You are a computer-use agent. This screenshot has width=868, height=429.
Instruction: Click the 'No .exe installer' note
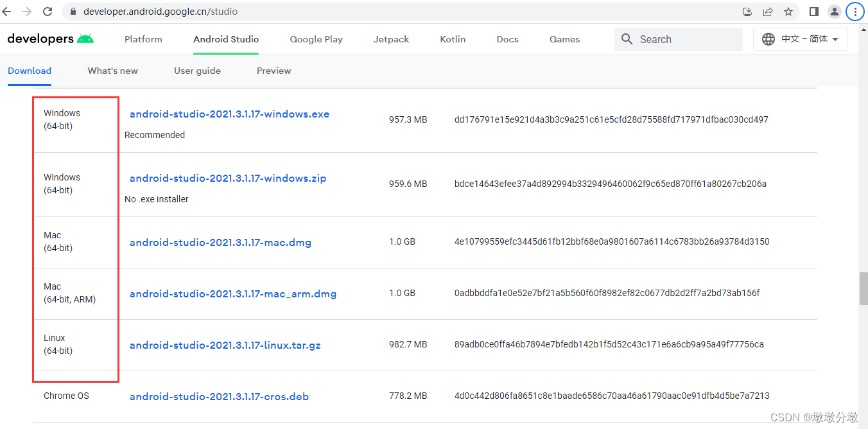point(157,199)
